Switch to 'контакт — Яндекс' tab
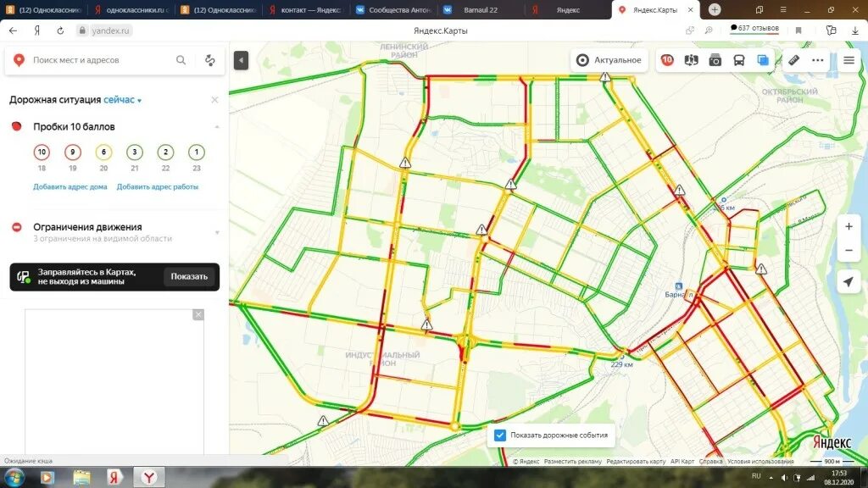Screen dimensions: 868x488 [306, 10]
